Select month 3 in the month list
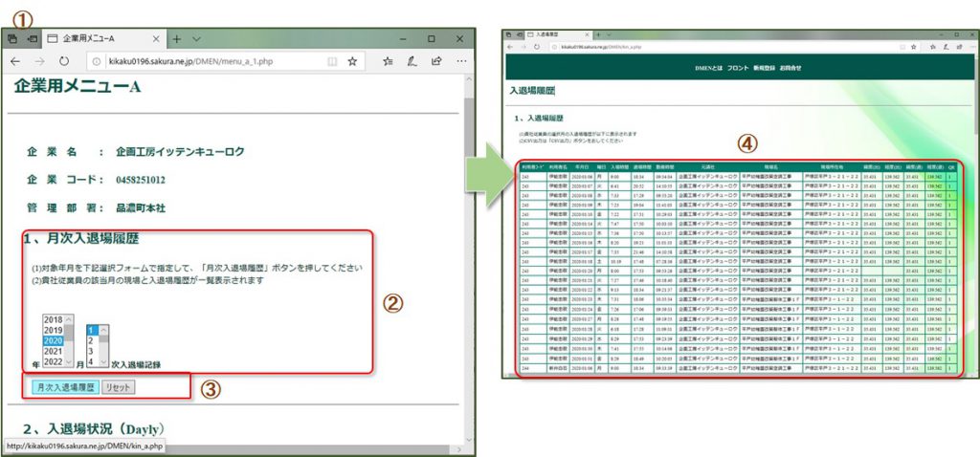 (x=92, y=352)
